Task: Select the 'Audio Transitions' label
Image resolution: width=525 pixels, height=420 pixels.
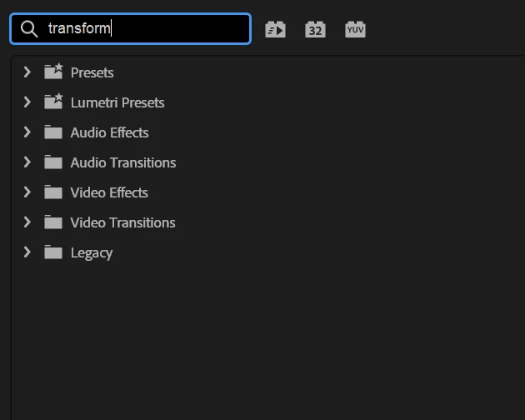Action: [x=123, y=162]
